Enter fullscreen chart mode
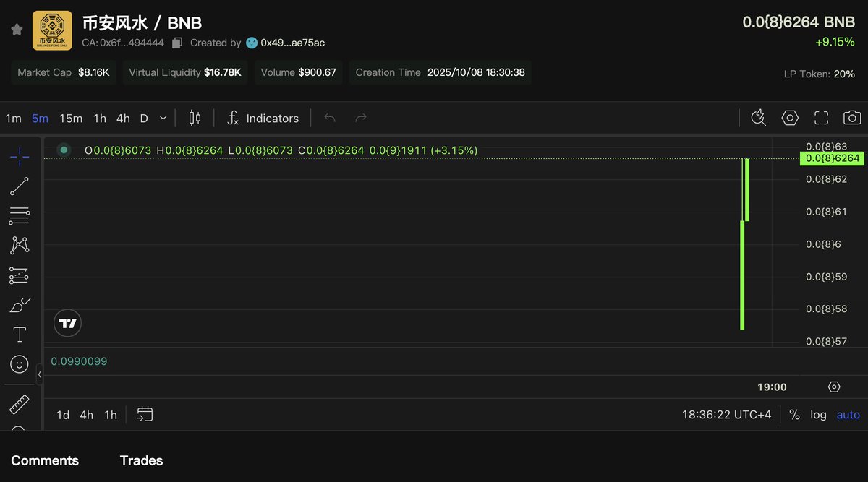This screenshot has width=868, height=482. pos(821,118)
